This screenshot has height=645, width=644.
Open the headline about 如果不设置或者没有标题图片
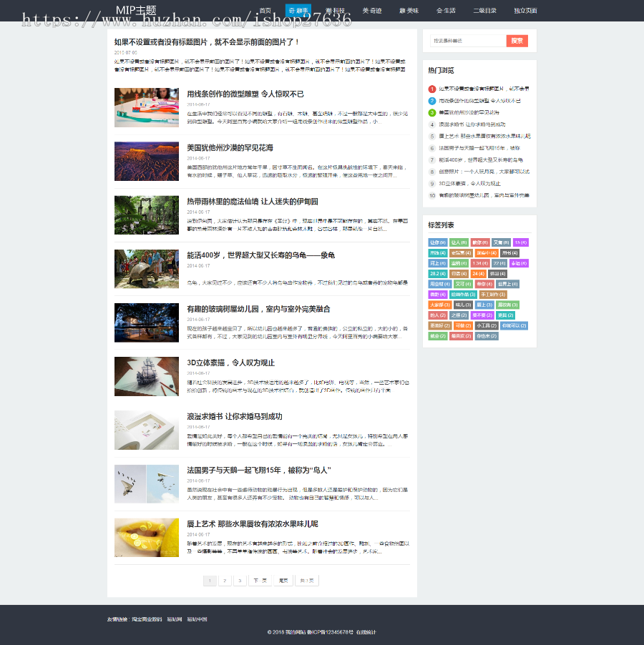coord(207,42)
